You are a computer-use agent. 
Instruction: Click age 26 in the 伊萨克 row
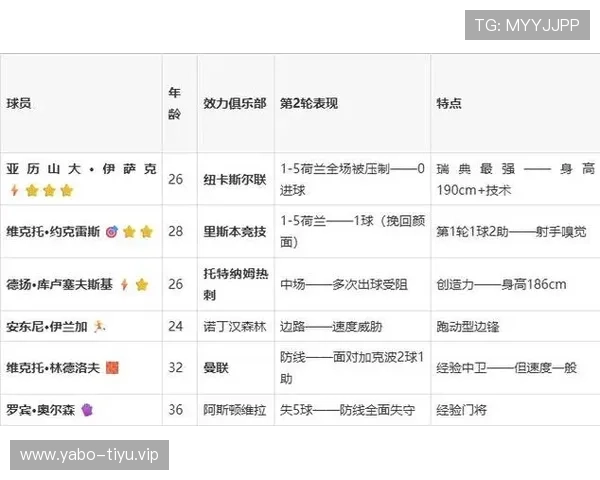click(176, 179)
